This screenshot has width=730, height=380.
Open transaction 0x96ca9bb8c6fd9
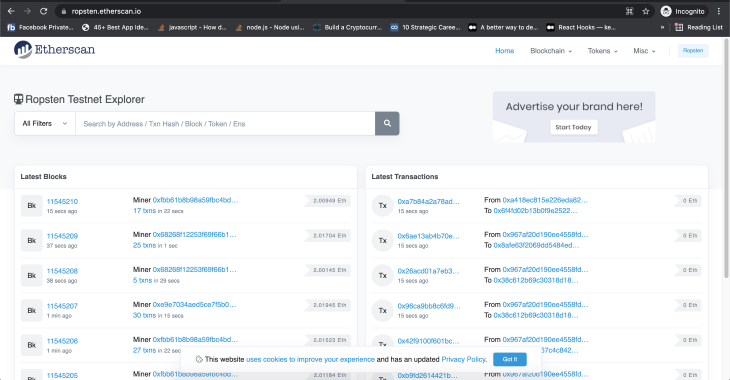429,305
